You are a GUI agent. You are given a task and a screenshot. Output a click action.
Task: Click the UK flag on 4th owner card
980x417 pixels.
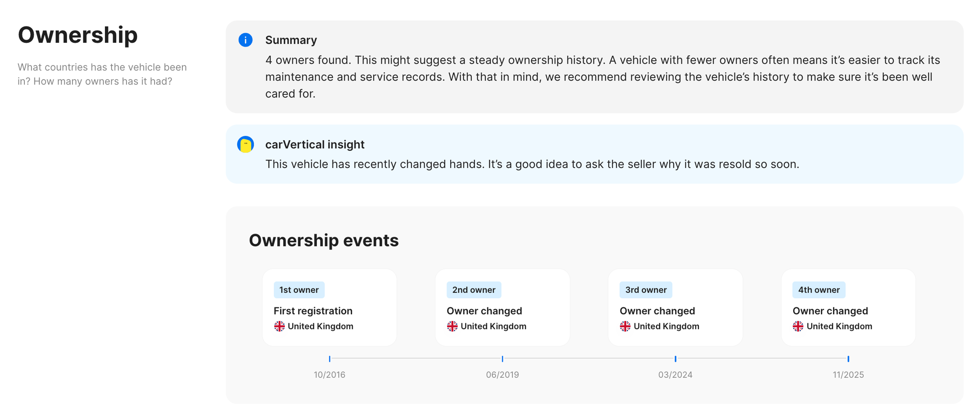coord(798,326)
